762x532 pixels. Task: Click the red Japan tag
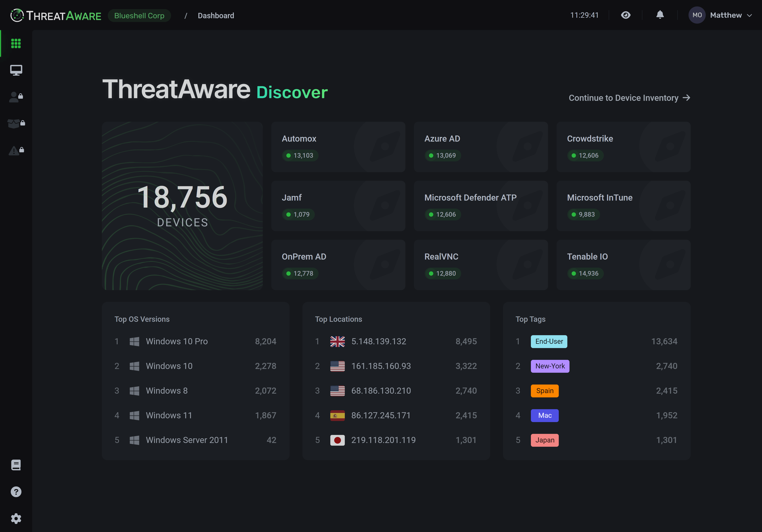[x=545, y=440]
